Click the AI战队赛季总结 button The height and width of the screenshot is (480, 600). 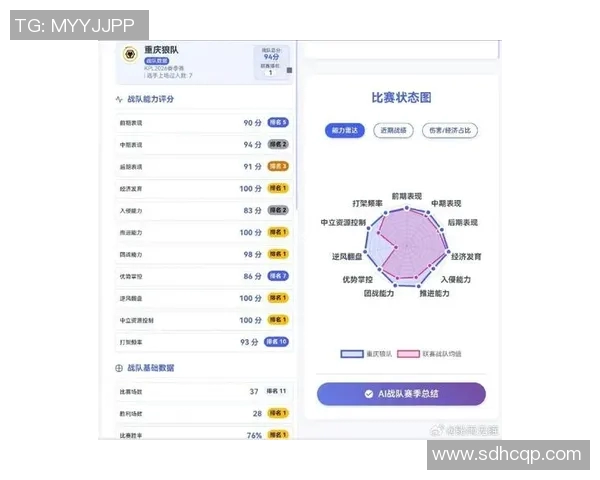pyautogui.click(x=401, y=394)
